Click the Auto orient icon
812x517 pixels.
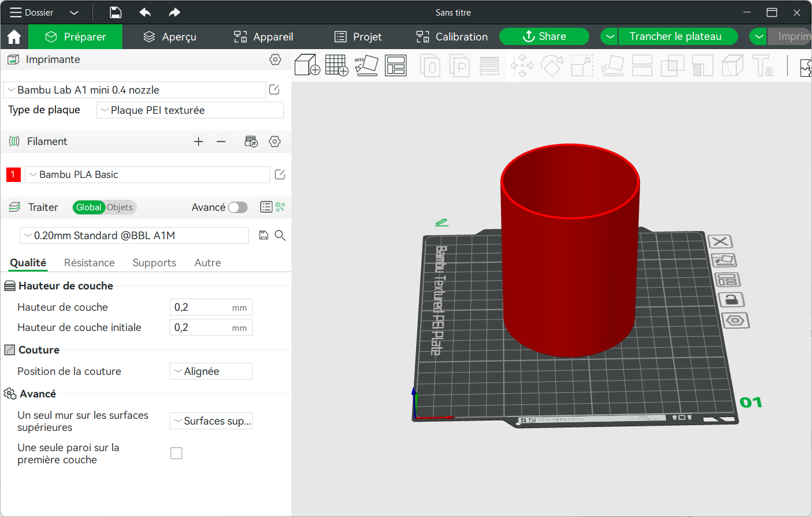click(366, 65)
